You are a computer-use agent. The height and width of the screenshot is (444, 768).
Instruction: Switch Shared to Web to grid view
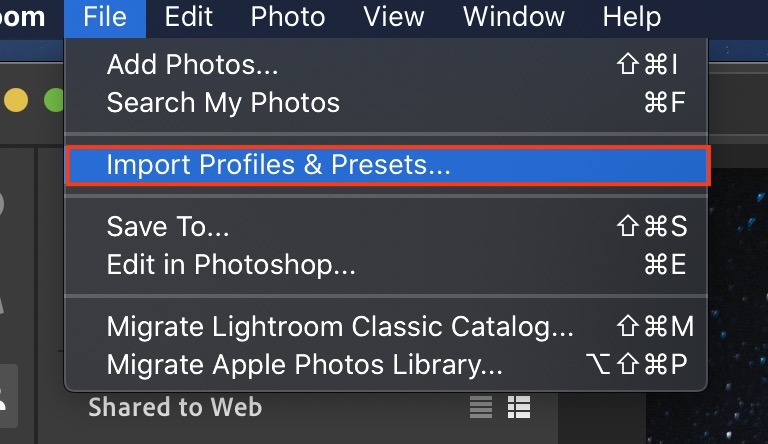click(x=518, y=407)
